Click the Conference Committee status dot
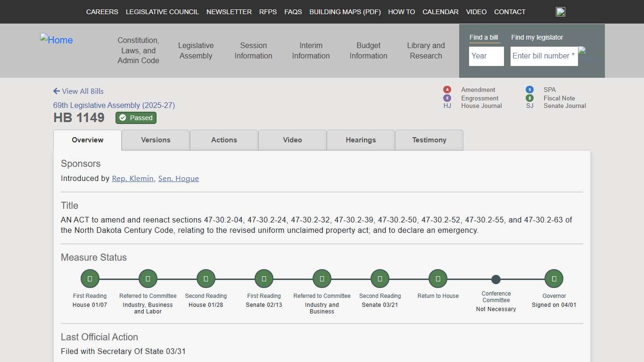 (x=495, y=280)
